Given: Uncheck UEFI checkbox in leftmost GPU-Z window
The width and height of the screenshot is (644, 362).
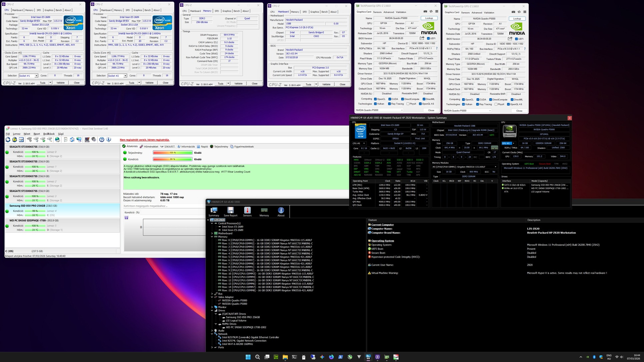Looking at the screenshot, I should pyautogui.click(x=428, y=38).
